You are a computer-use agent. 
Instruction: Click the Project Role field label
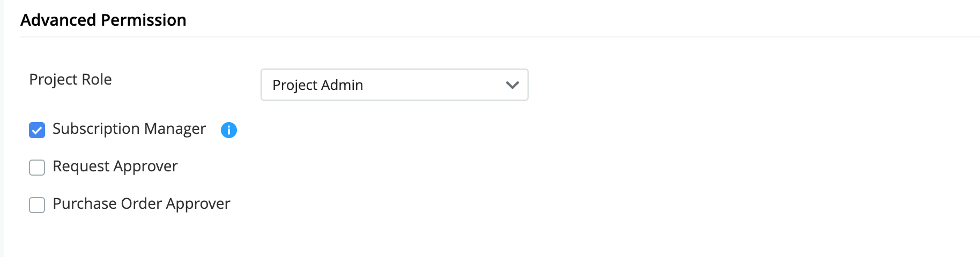(x=70, y=79)
